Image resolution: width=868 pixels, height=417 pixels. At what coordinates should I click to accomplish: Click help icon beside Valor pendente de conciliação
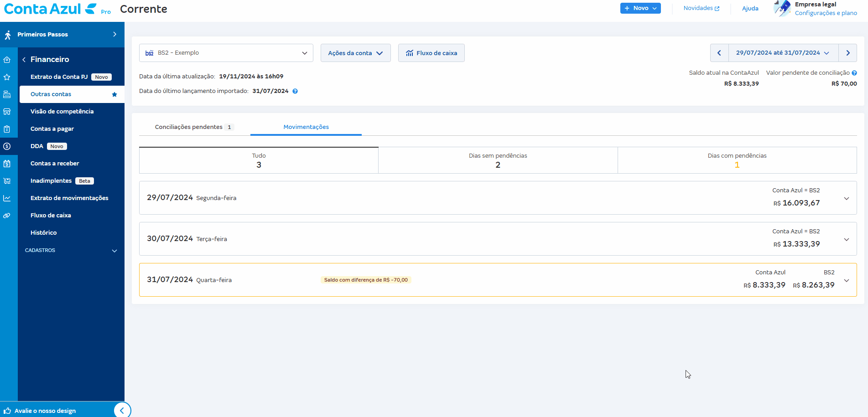[854, 73]
